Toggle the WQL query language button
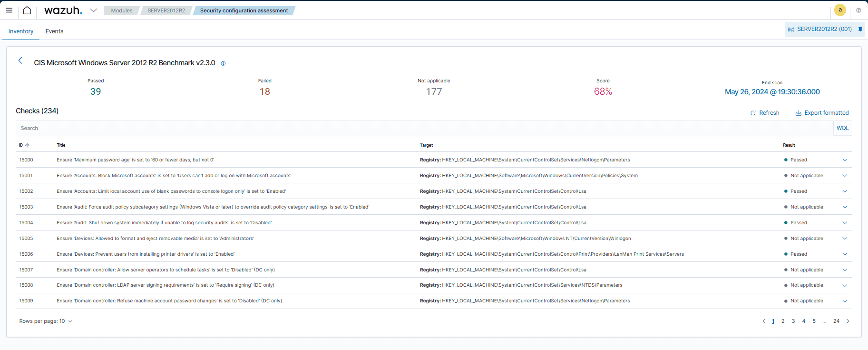Viewport: 868px width, 350px height. pos(842,128)
